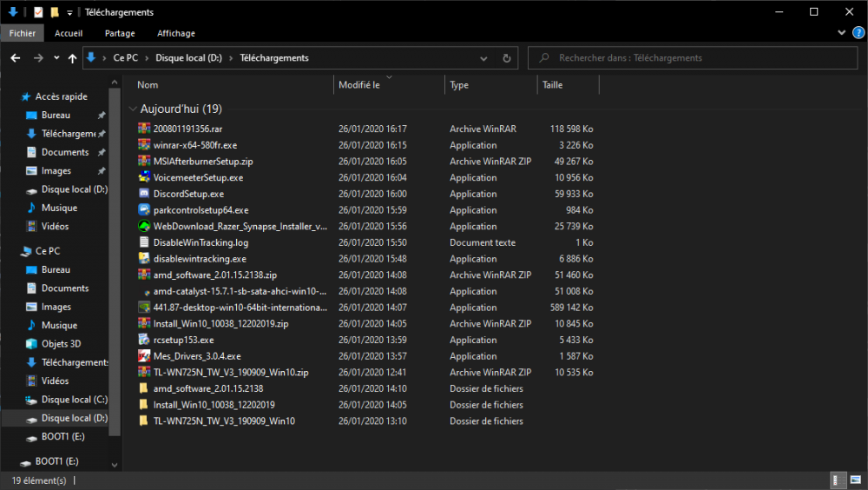
Task: Open the Affichage ribbon tab
Action: click(x=175, y=33)
